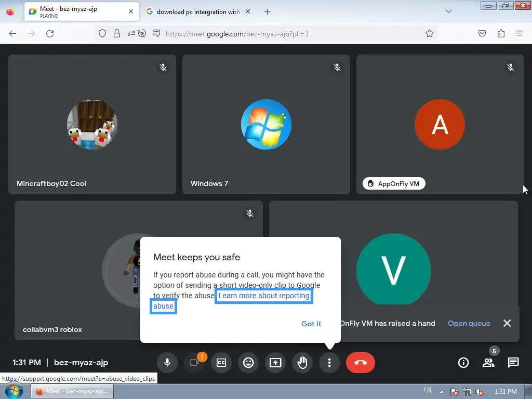Click the Meet keeps you safe heading
Image resolution: width=532 pixels, height=399 pixels.
196,257
